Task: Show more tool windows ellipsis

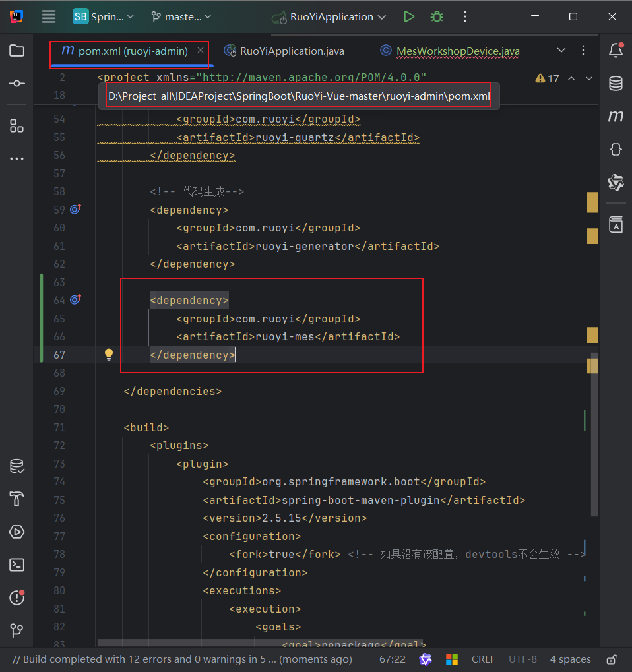Action: 16,158
